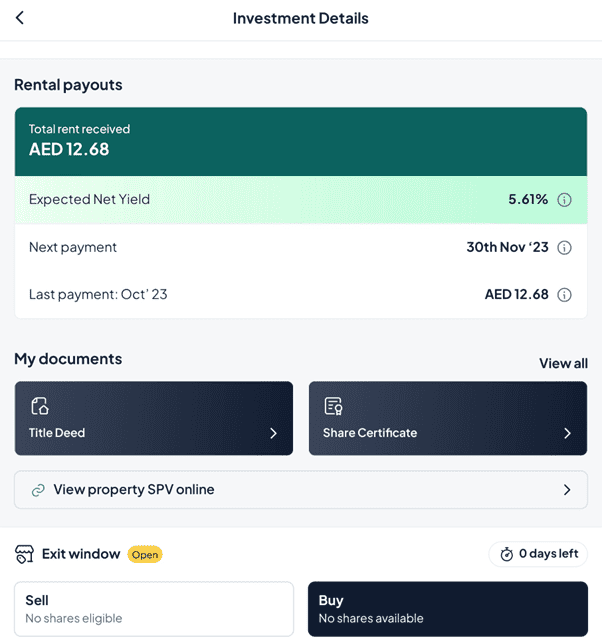Select the Buy shares option
This screenshot has width=602, height=643.
point(447,609)
